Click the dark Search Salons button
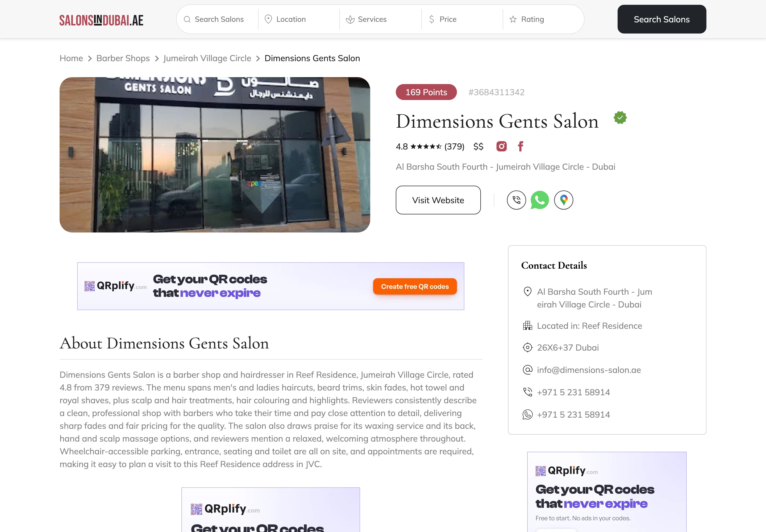Screen dimensions: 766x532 [x=662, y=19]
